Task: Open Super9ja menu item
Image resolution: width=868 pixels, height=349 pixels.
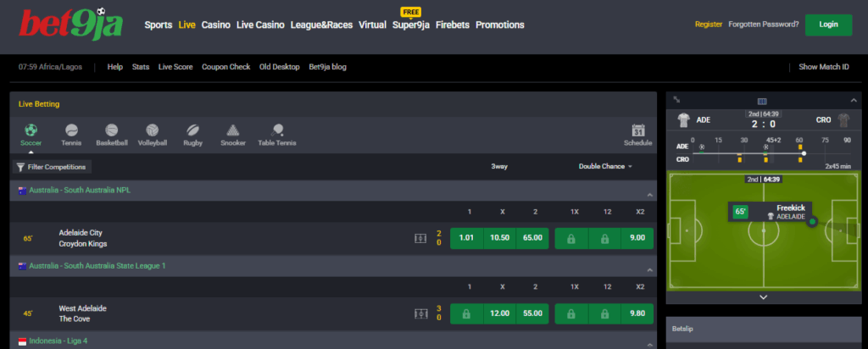Action: click(411, 25)
